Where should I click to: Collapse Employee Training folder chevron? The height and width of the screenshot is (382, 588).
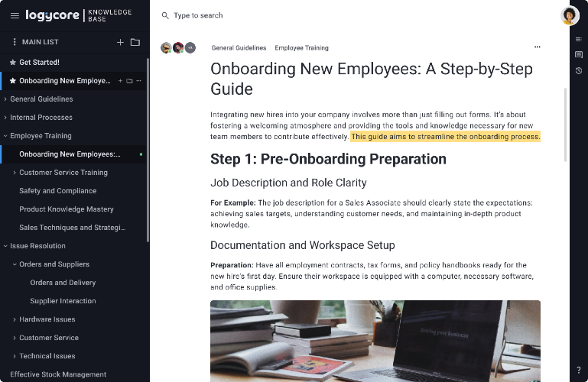coord(5,136)
